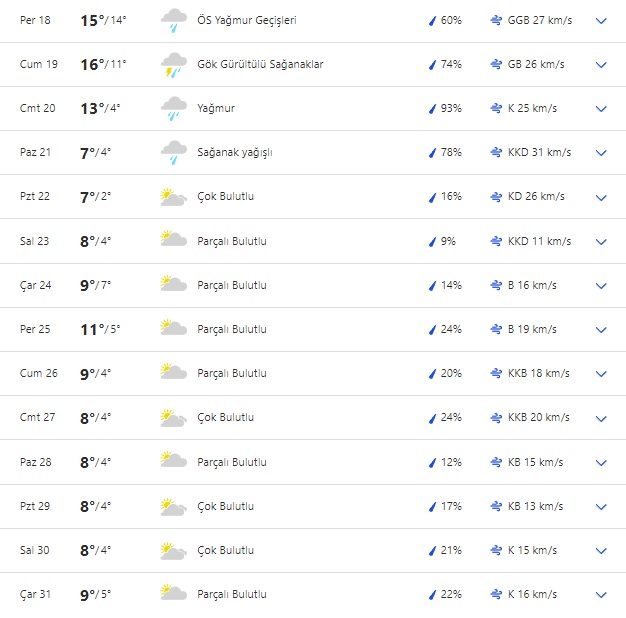Open details chevron for Sal 23
The height and width of the screenshot is (618, 626).
(x=601, y=241)
